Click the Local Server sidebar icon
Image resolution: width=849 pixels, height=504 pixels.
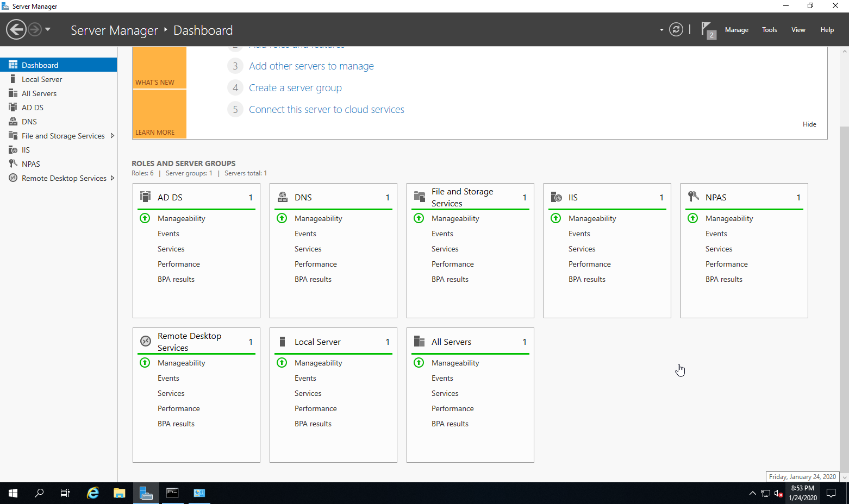[x=13, y=79]
